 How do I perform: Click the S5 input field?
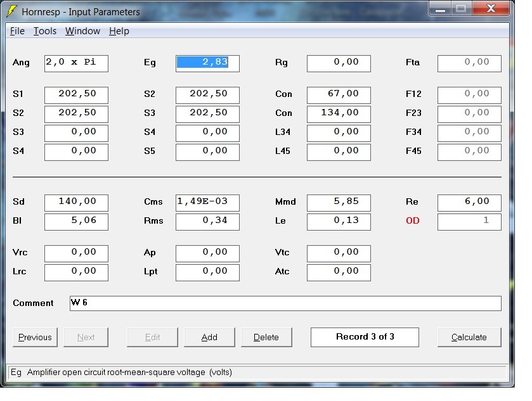[x=207, y=152]
